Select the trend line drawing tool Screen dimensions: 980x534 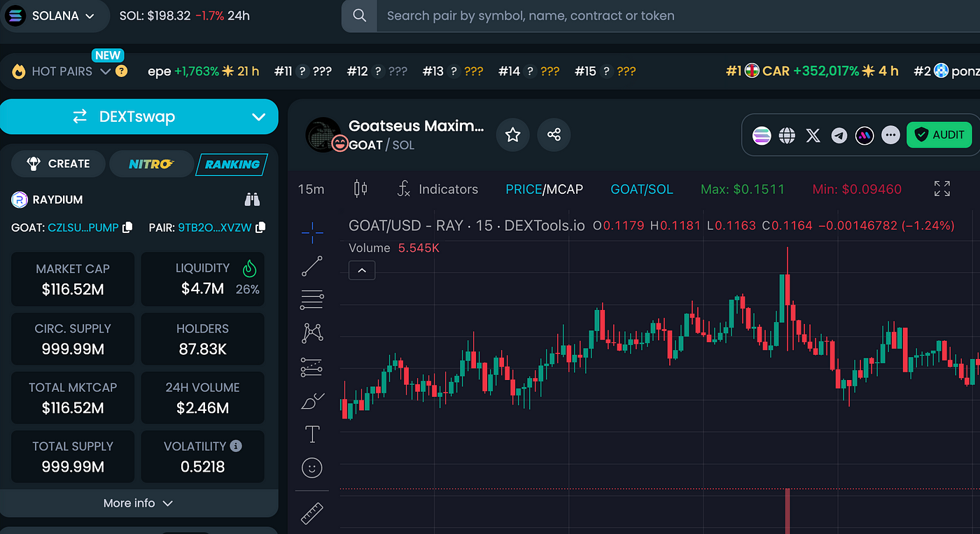(311, 266)
